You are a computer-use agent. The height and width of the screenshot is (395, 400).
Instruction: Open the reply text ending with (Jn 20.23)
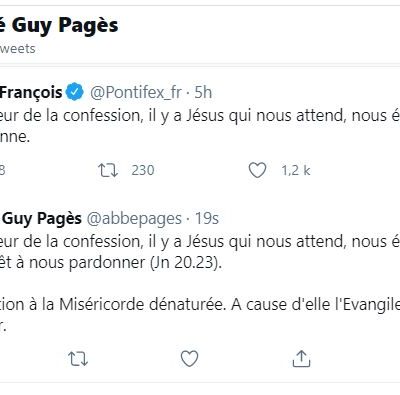(x=200, y=252)
